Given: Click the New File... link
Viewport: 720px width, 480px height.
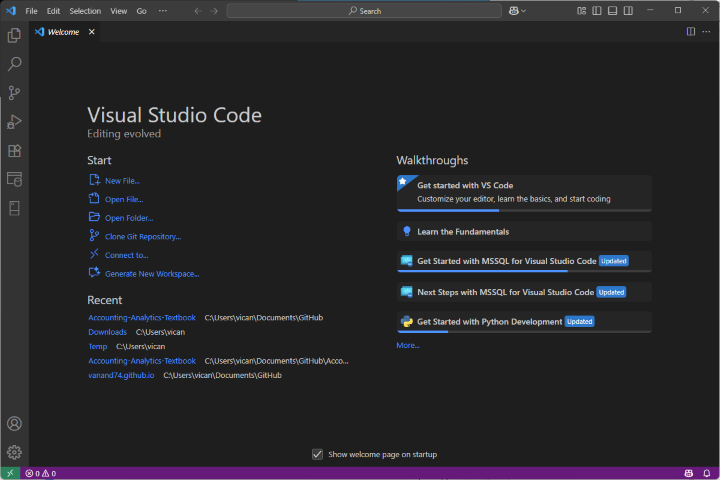Looking at the screenshot, I should click(x=122, y=181).
